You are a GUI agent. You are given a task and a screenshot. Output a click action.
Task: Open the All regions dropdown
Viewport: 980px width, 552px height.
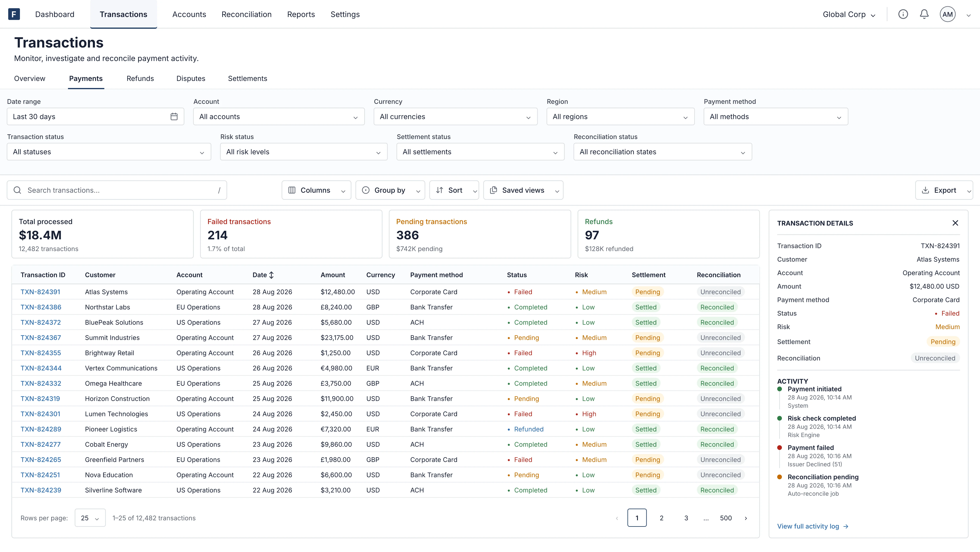tap(621, 117)
